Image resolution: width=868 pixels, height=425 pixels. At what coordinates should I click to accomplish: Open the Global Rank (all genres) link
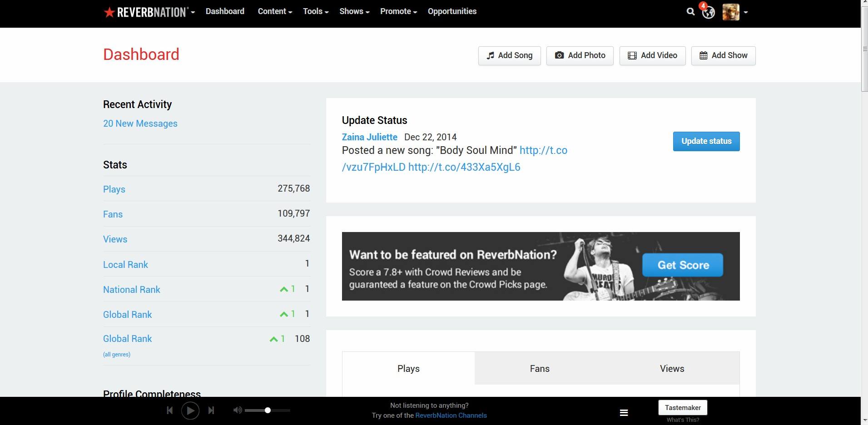pos(127,339)
